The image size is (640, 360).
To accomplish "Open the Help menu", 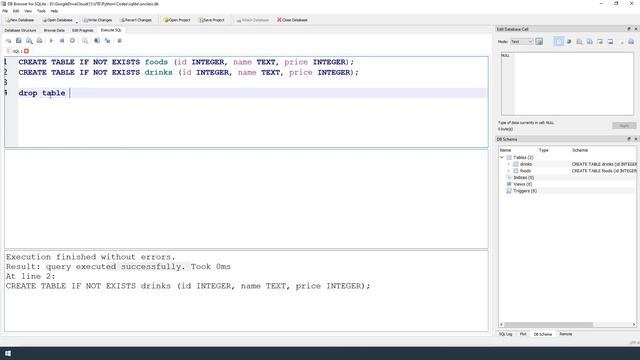I will tap(54, 11).
